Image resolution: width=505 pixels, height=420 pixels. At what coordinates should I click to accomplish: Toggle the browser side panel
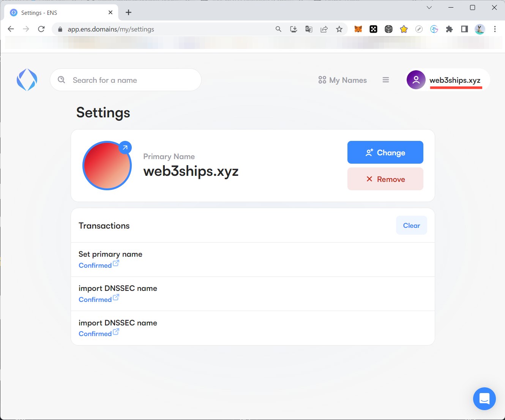click(464, 29)
